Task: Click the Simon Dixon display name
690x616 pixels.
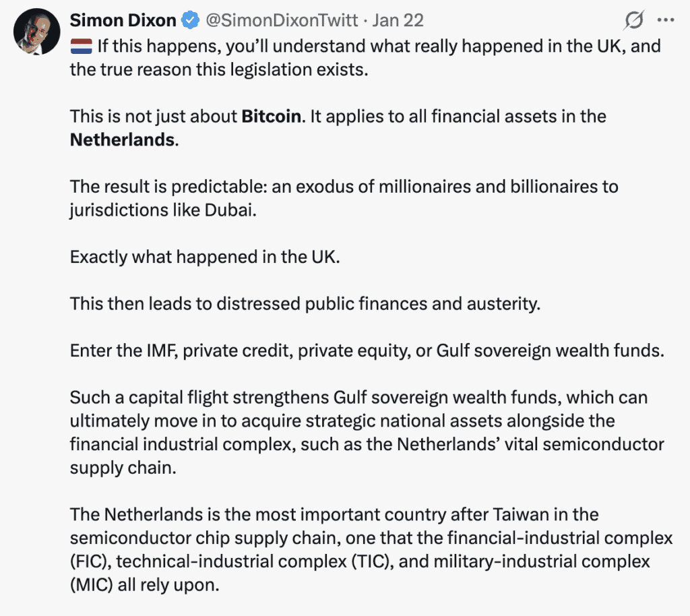Action: click(123, 20)
